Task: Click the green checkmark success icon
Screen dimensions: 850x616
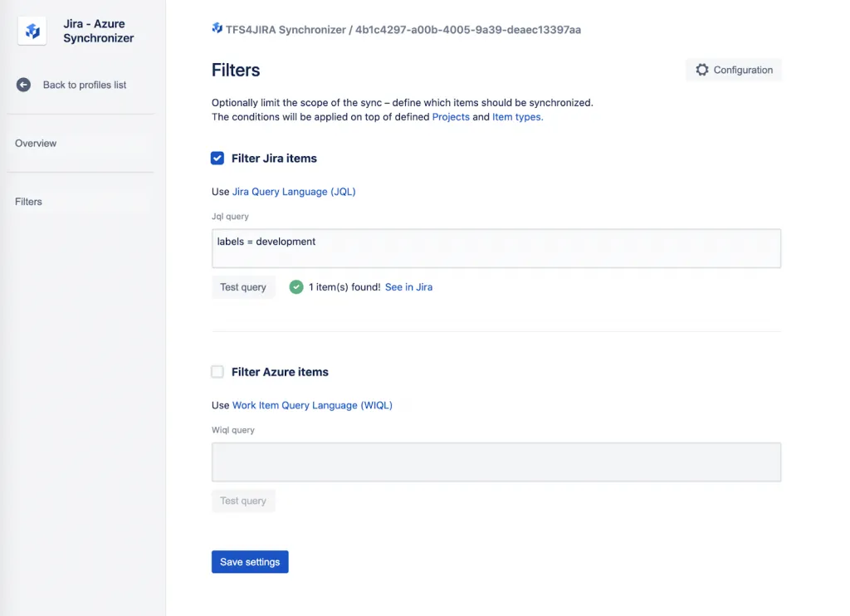Action: coord(296,287)
